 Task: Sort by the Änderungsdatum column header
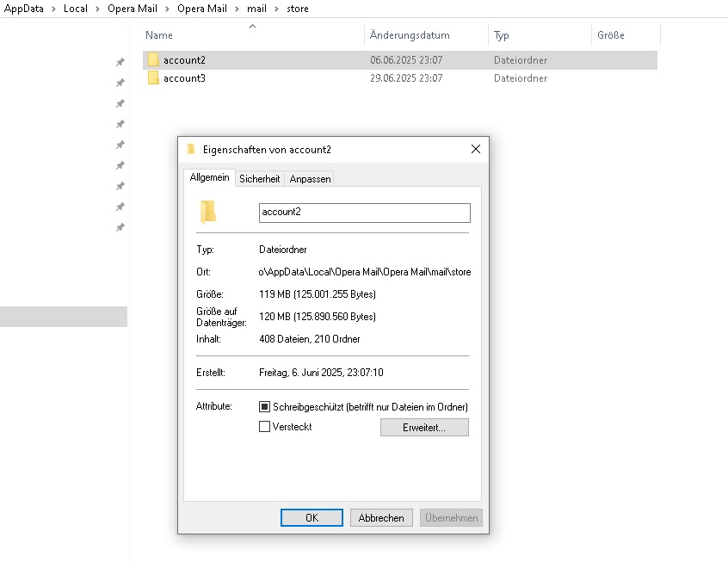click(410, 34)
